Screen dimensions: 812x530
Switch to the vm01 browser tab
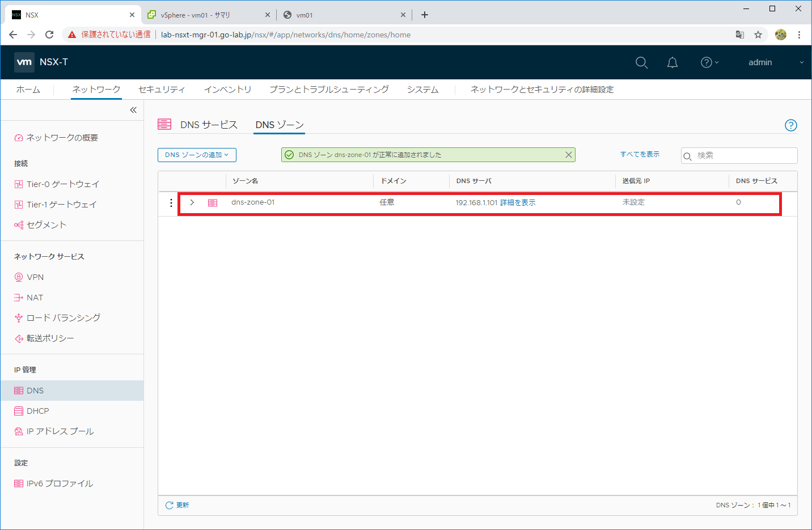[x=344, y=15]
